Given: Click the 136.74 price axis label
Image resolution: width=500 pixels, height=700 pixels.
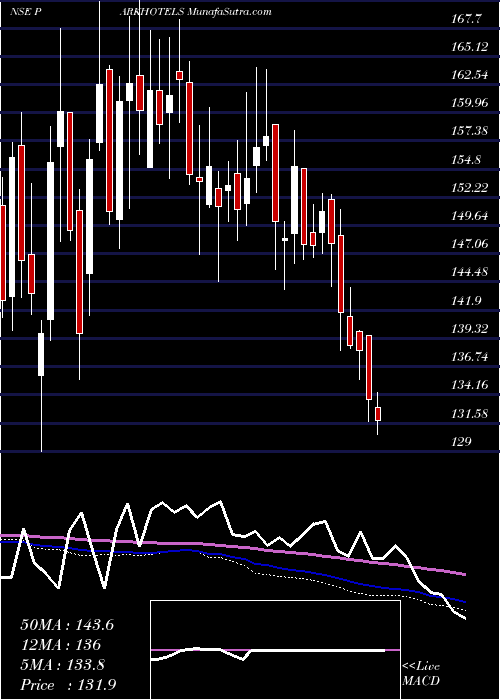Looking at the screenshot, I should (x=470, y=357).
